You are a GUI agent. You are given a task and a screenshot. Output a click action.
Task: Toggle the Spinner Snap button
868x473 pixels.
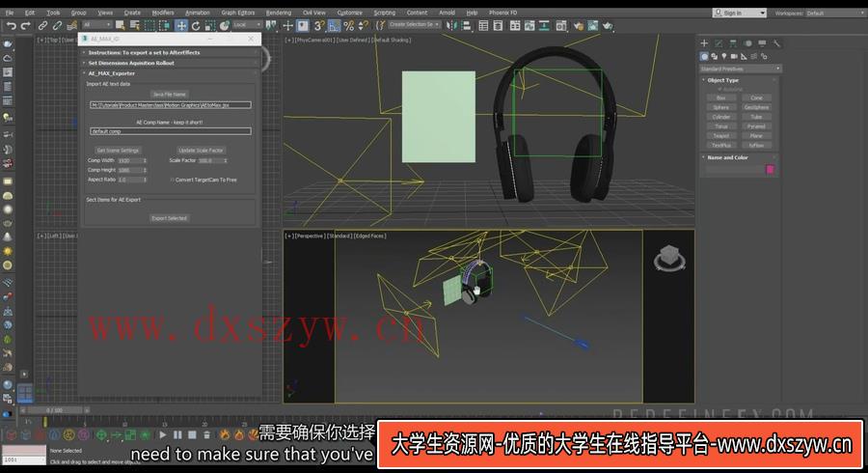[x=364, y=25]
